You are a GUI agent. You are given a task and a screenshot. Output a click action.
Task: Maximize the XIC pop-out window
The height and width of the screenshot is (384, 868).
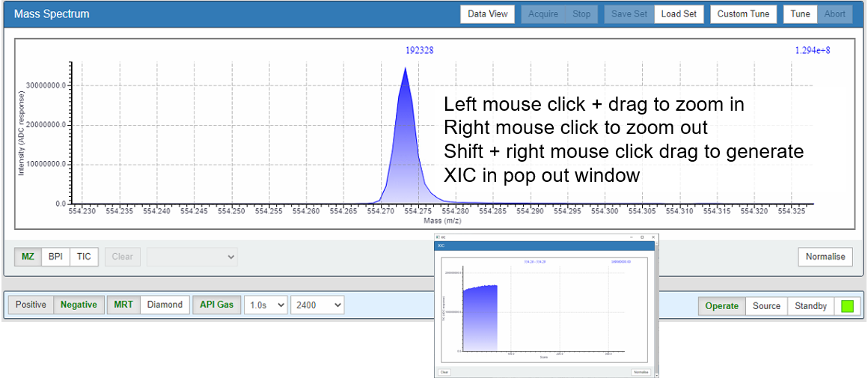642,237
